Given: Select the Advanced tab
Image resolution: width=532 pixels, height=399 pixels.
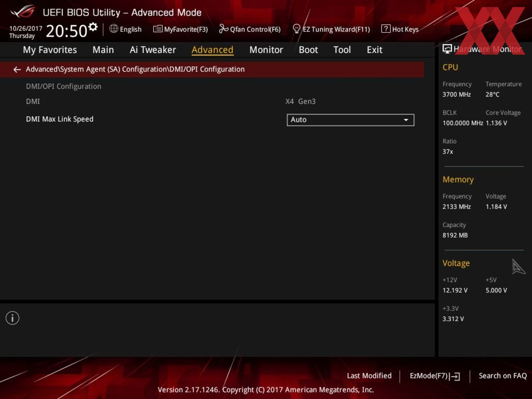Looking at the screenshot, I should click(212, 50).
